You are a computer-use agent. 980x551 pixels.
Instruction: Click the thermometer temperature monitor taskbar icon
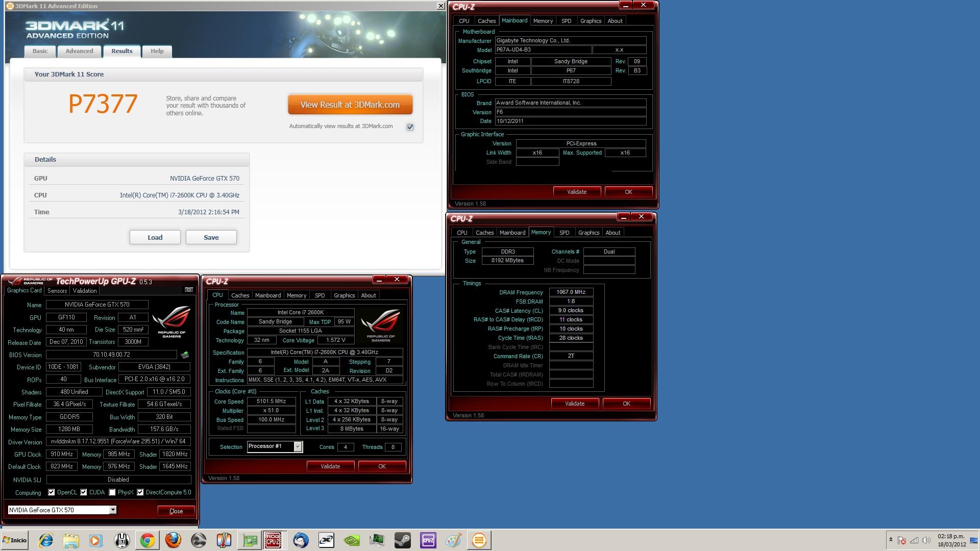pos(224,540)
